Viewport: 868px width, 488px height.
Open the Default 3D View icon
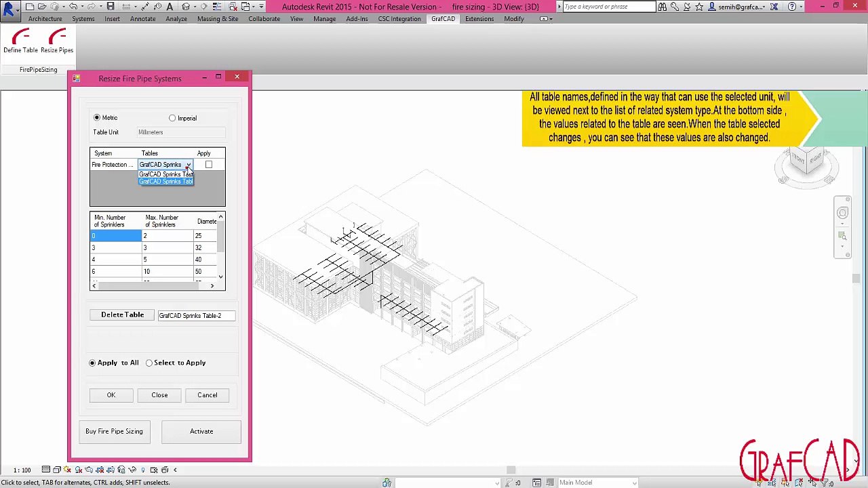coord(186,7)
